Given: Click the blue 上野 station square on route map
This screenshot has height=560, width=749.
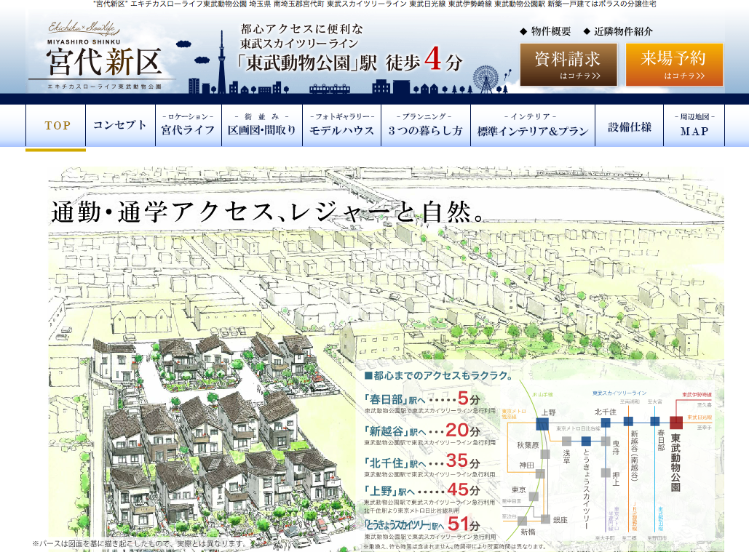Looking at the screenshot, I should point(542,423).
